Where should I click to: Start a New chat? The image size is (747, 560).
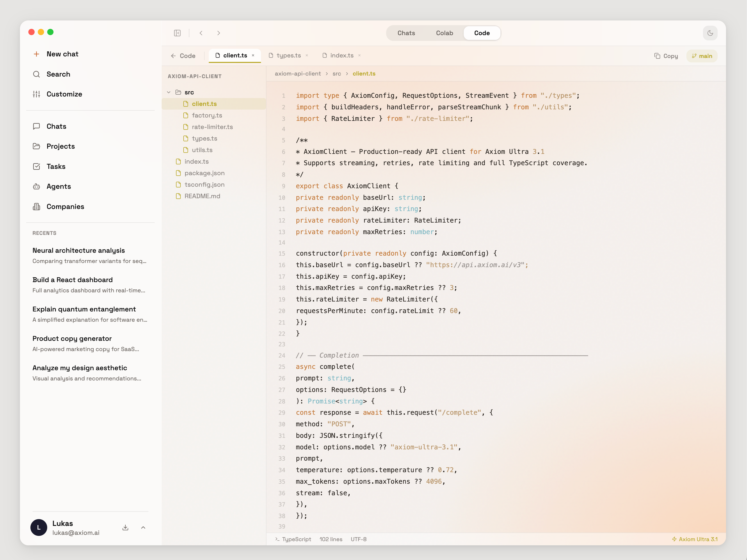click(x=62, y=54)
